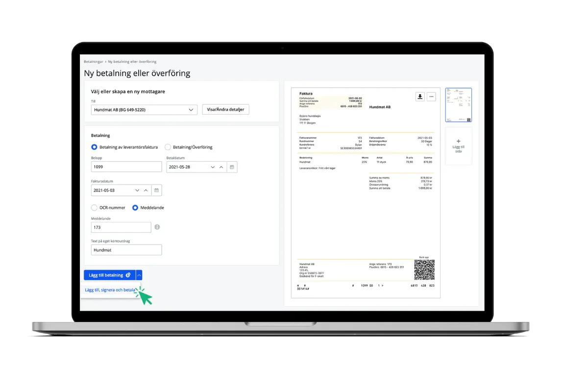Click the Fakturadatum field showing 2021-05-03
The width and height of the screenshot is (588, 370).
[122, 190]
